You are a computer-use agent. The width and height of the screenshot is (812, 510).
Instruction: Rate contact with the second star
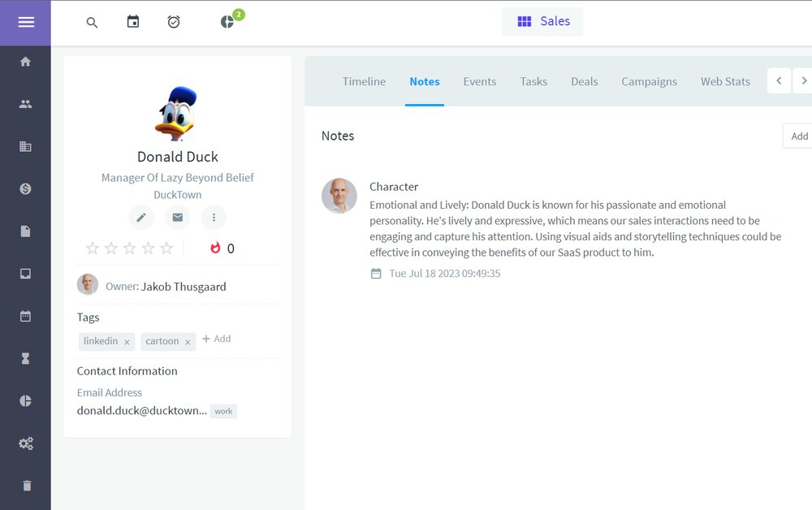coord(110,249)
